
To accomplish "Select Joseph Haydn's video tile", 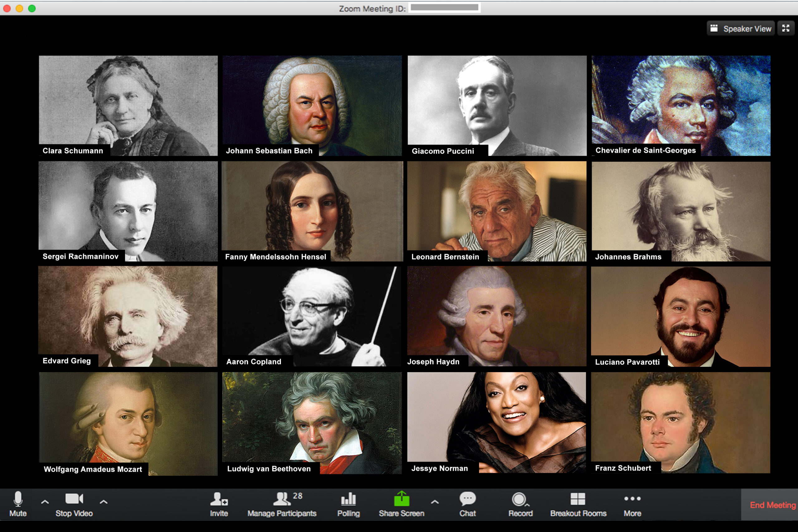I will [497, 316].
